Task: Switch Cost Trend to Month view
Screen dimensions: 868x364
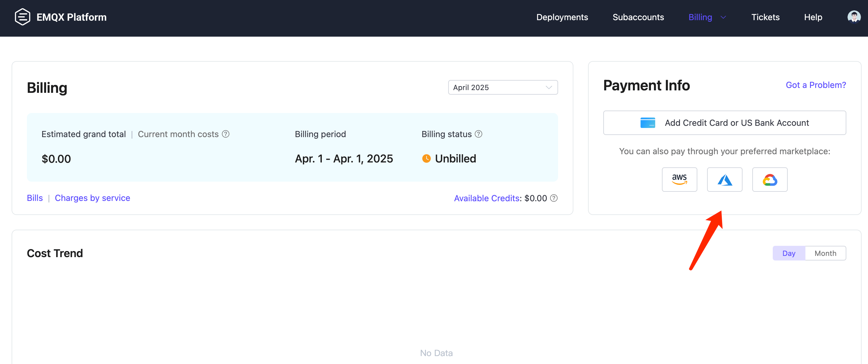Action: coord(825,253)
